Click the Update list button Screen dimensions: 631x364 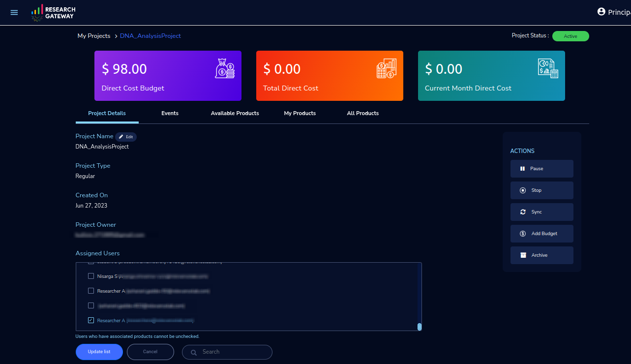tap(99, 352)
